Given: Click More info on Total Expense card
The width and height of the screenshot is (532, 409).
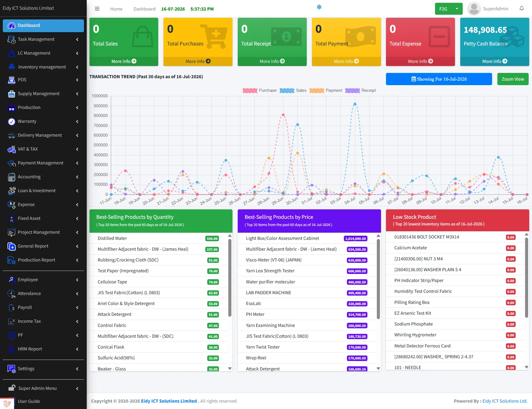Looking at the screenshot, I should pyautogui.click(x=420, y=61).
